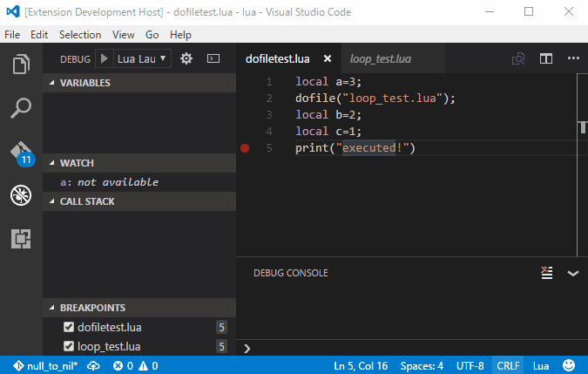The height and width of the screenshot is (374, 588).
Task: Open the Extensions view in activity bar
Action: [21, 239]
